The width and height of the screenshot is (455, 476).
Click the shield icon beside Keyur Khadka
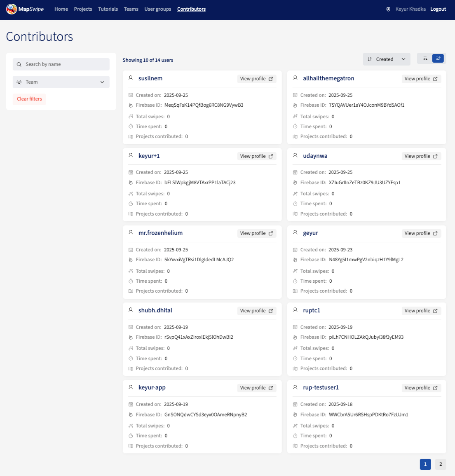pos(388,9)
